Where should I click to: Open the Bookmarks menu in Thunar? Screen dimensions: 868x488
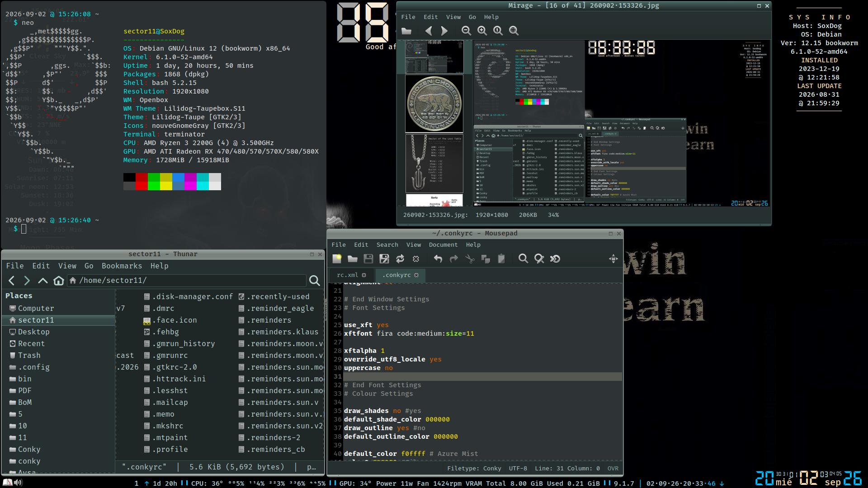click(x=122, y=266)
